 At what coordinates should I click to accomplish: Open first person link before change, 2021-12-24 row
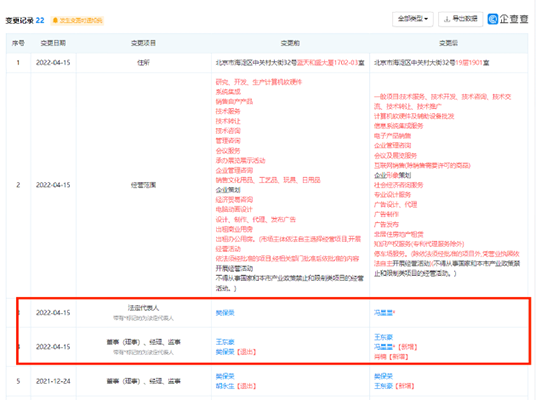225,376
